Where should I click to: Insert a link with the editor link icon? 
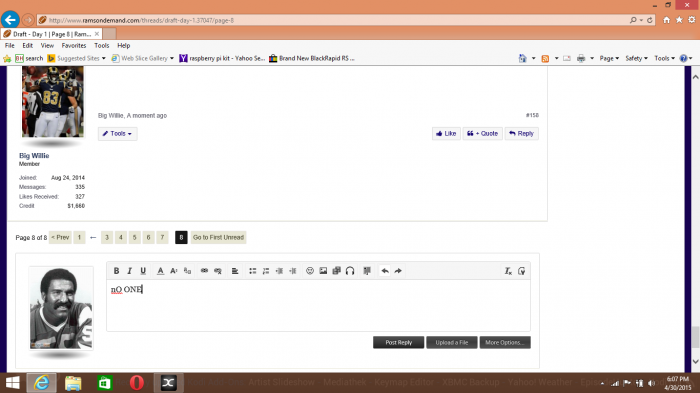tap(204, 271)
